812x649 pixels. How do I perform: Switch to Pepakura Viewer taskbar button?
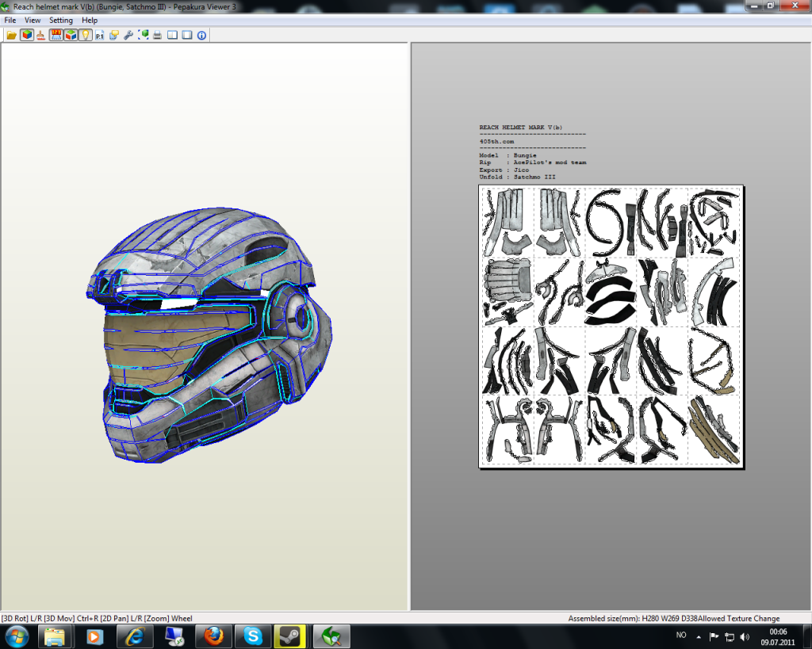331,636
